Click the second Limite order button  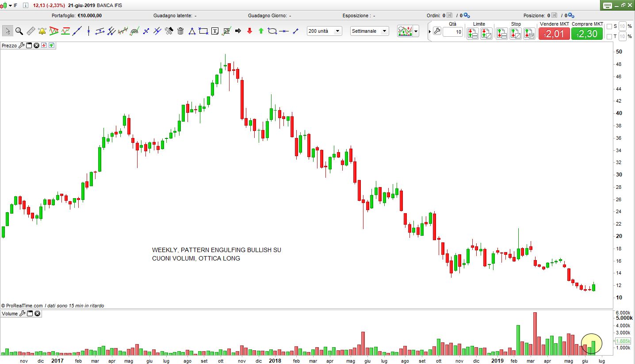tap(486, 33)
